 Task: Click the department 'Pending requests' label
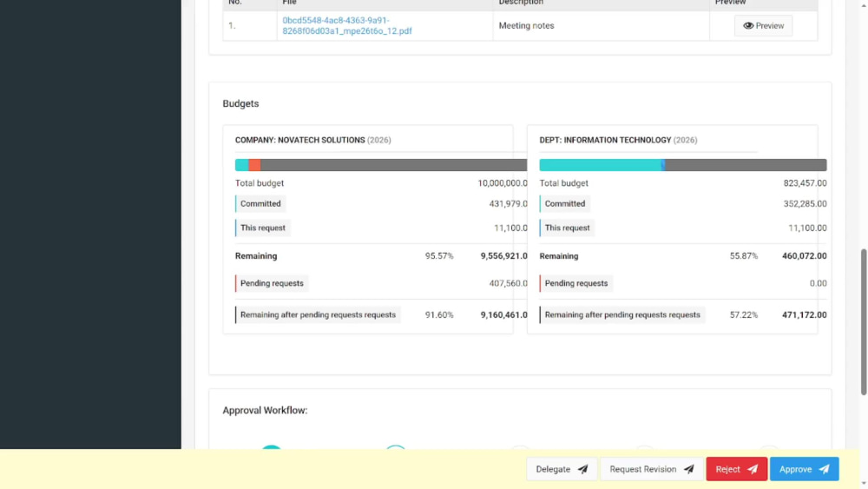pyautogui.click(x=576, y=283)
